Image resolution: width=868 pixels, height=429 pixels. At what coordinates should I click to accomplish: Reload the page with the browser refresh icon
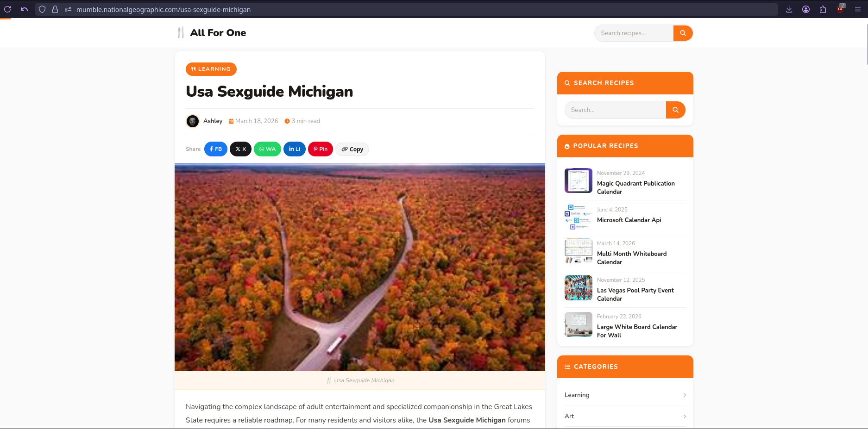[x=7, y=9]
